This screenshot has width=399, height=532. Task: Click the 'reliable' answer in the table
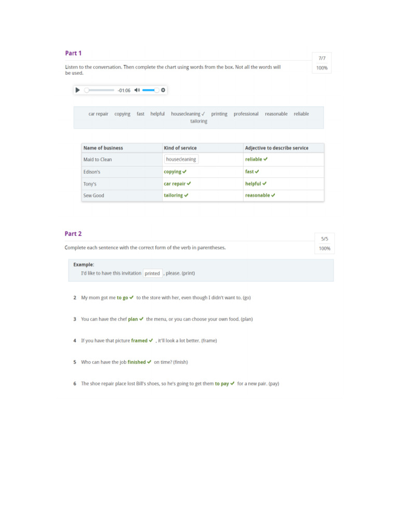[254, 159]
